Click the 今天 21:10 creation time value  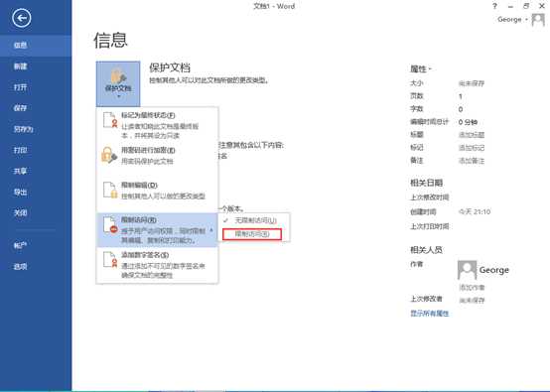(x=475, y=211)
